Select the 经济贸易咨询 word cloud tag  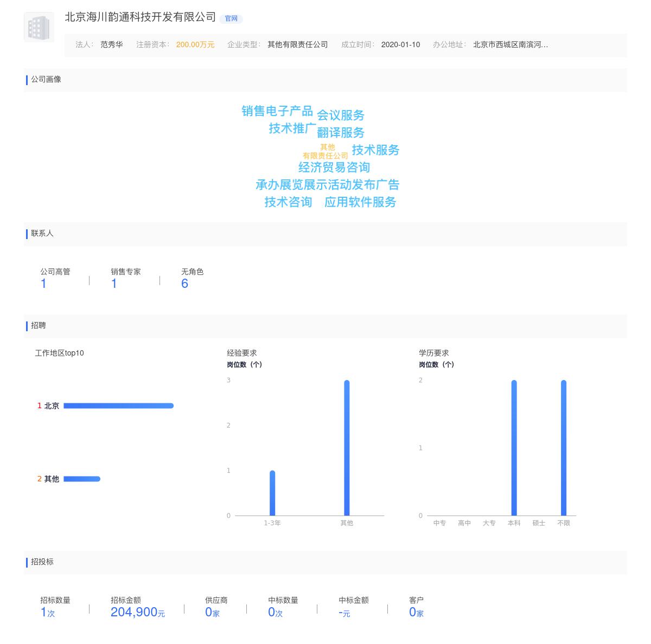[x=334, y=168]
